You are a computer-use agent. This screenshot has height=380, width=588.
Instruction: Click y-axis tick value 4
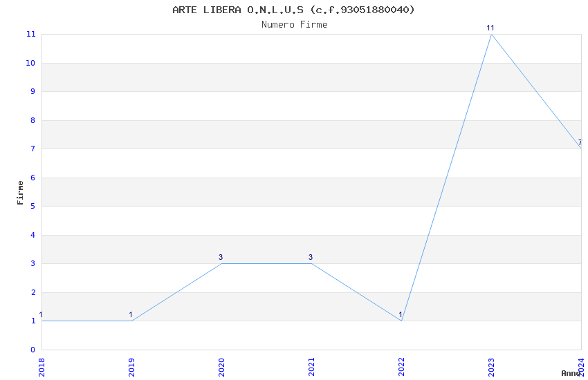[x=33, y=235]
